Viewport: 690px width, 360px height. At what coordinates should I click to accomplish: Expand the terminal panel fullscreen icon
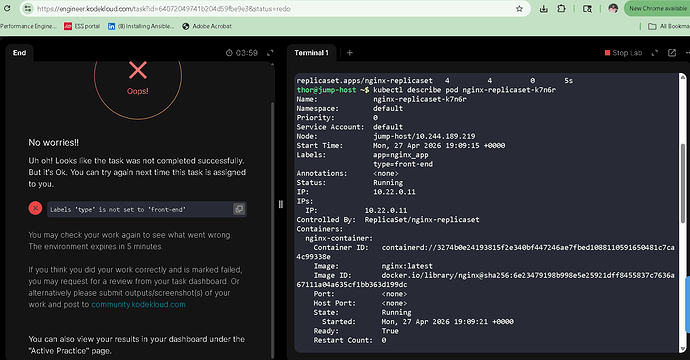pos(655,53)
